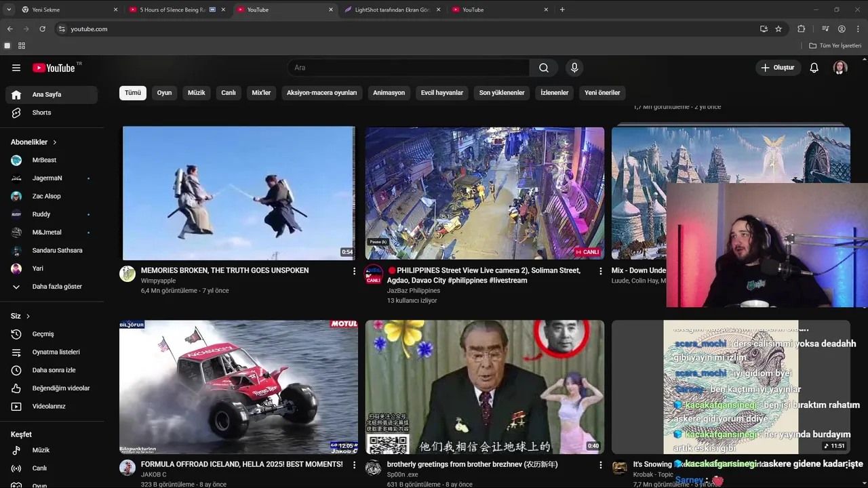
Task: Expand the Abonelikler section
Action: (34, 142)
